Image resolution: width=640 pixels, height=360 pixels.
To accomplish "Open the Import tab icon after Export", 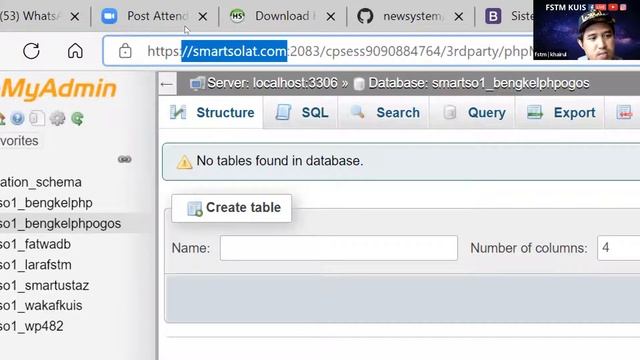I will coord(624,113).
